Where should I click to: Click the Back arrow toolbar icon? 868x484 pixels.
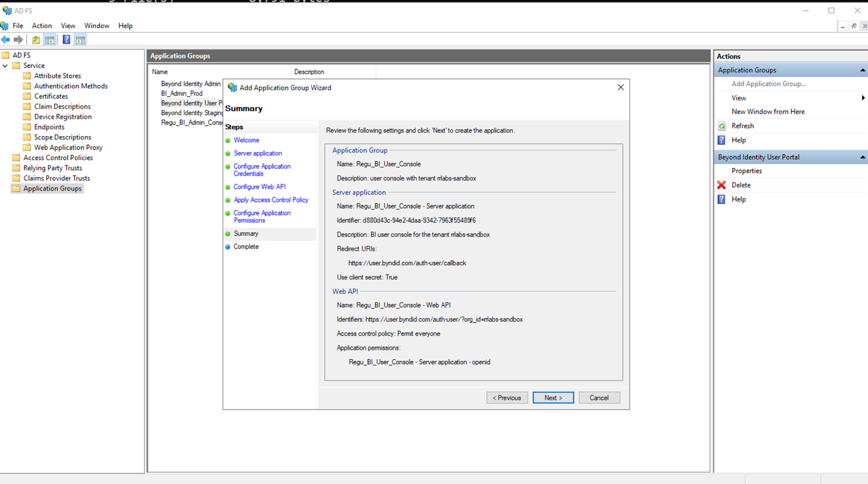[6, 40]
